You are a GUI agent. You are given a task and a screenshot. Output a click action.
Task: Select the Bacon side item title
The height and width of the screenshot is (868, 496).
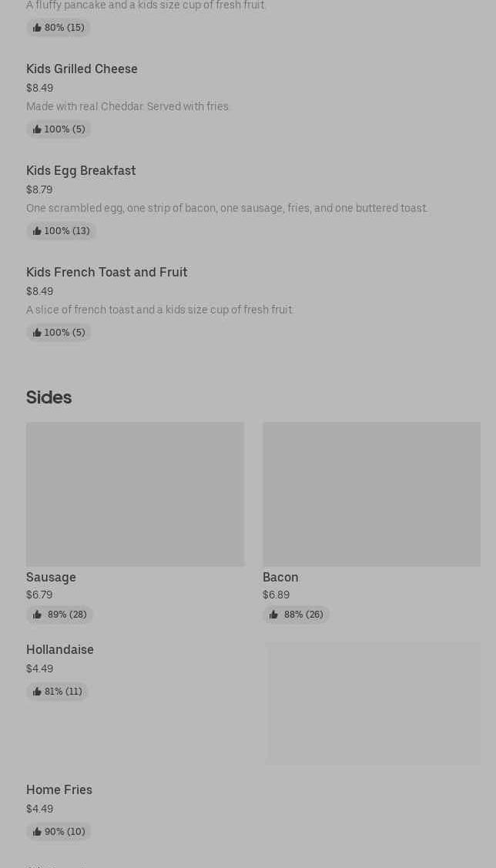tap(280, 578)
